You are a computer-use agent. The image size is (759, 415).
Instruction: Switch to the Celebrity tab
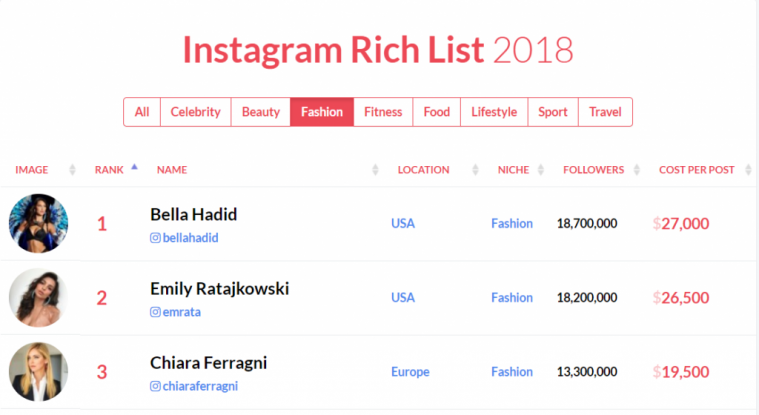pos(195,112)
